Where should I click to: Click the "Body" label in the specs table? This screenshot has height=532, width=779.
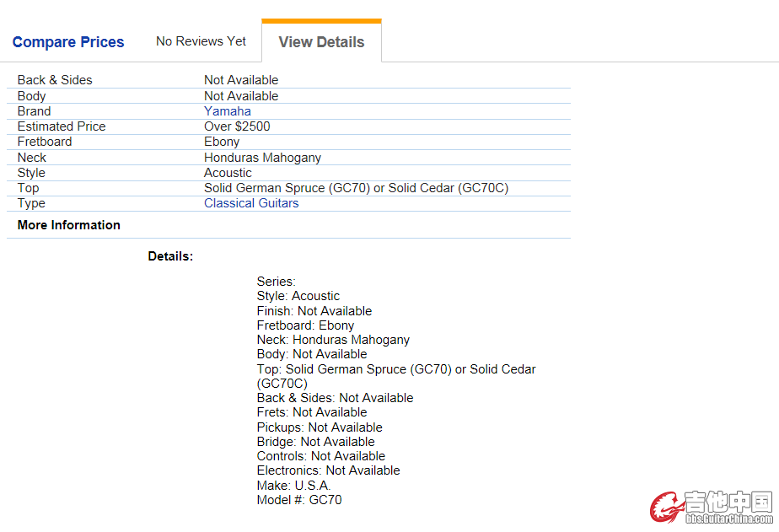coord(31,96)
